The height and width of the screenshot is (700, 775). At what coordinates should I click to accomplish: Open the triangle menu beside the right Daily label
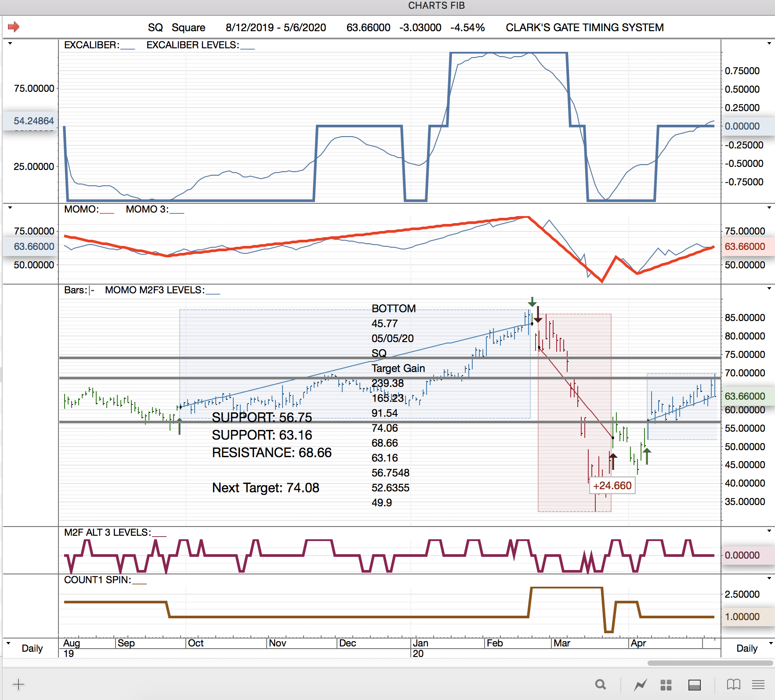point(771,643)
